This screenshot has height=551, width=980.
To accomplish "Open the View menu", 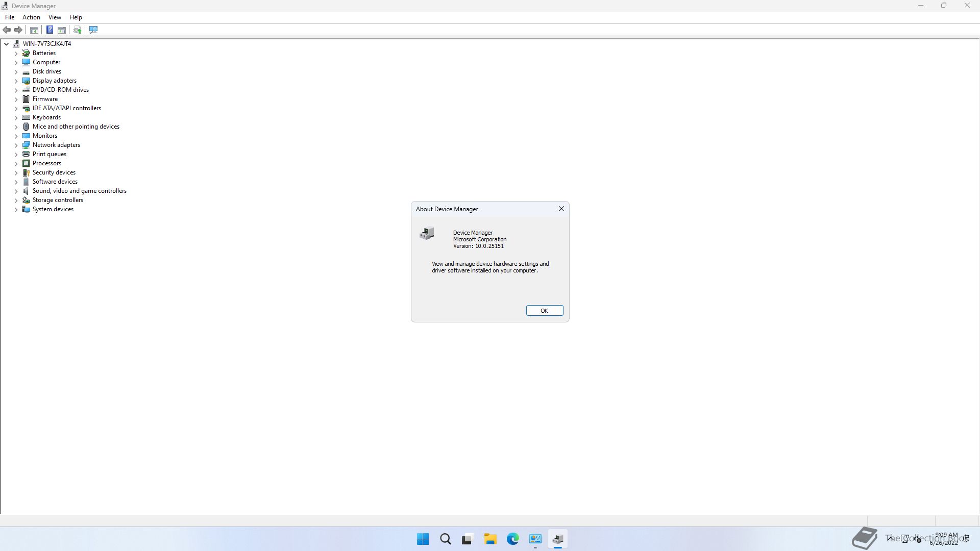I will (x=55, y=17).
